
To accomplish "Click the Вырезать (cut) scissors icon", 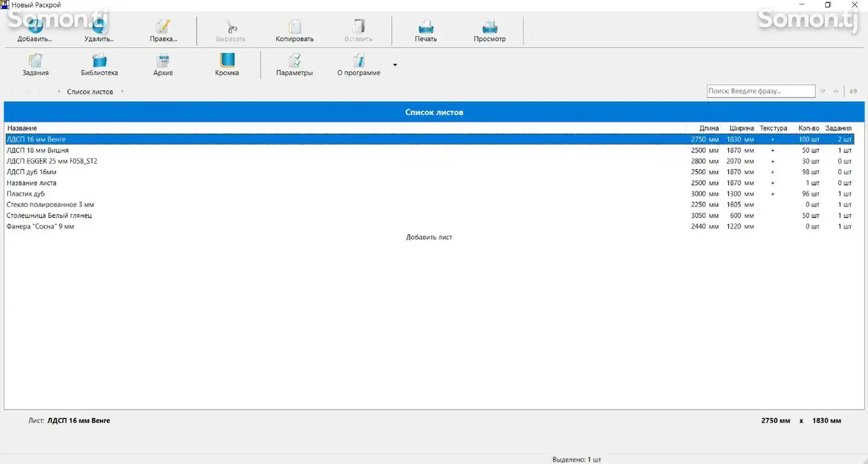I will (x=232, y=27).
